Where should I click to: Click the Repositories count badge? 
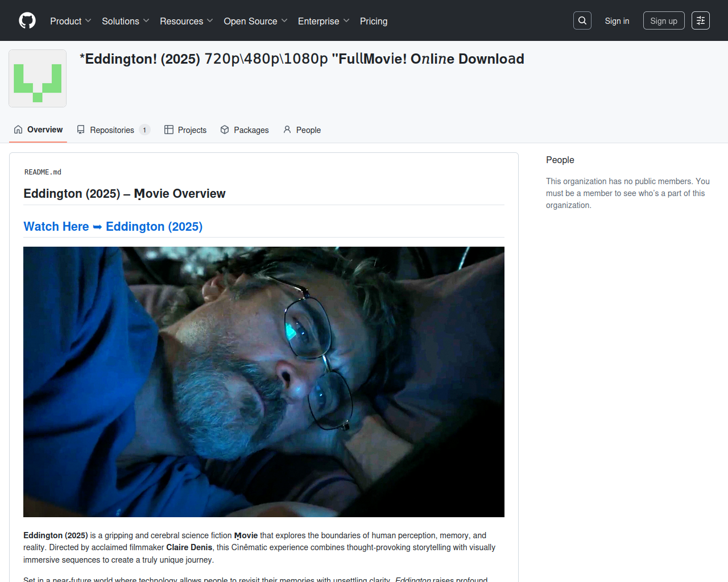coord(144,130)
